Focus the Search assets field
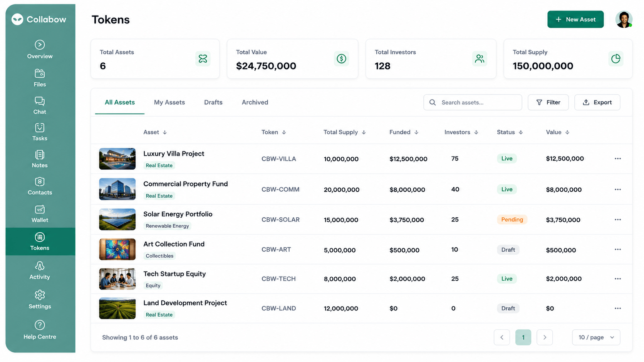This screenshot has height=362, width=644. 473,102
